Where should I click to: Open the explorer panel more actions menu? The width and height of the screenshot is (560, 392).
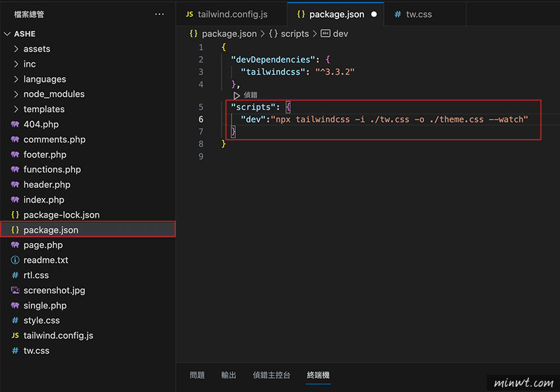click(x=159, y=14)
